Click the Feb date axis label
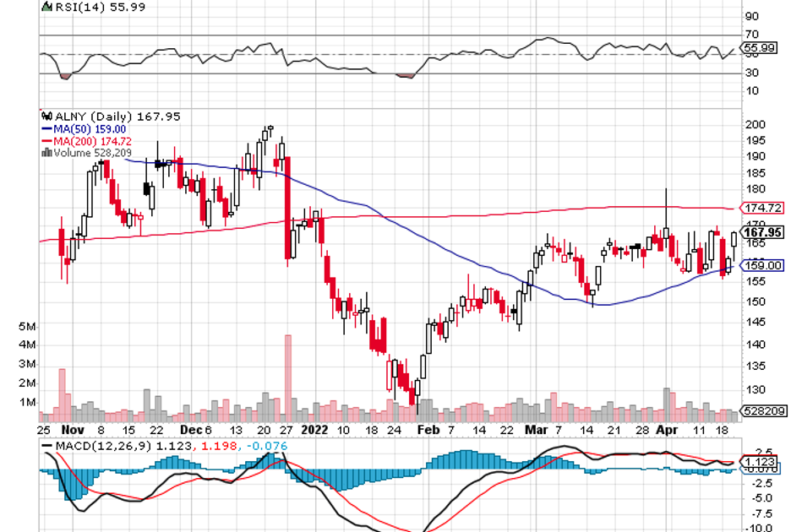 pos(428,430)
